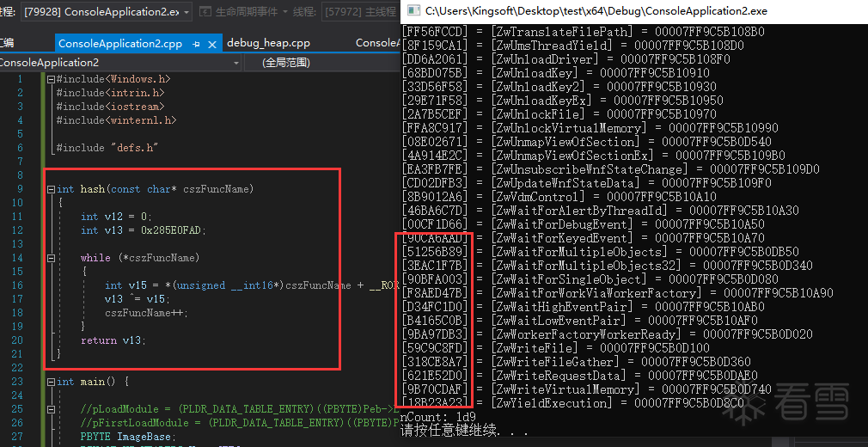Click the 'PBYTE ImageBase;' declaration
Image resolution: width=868 pixels, height=447 pixels.
(128, 437)
